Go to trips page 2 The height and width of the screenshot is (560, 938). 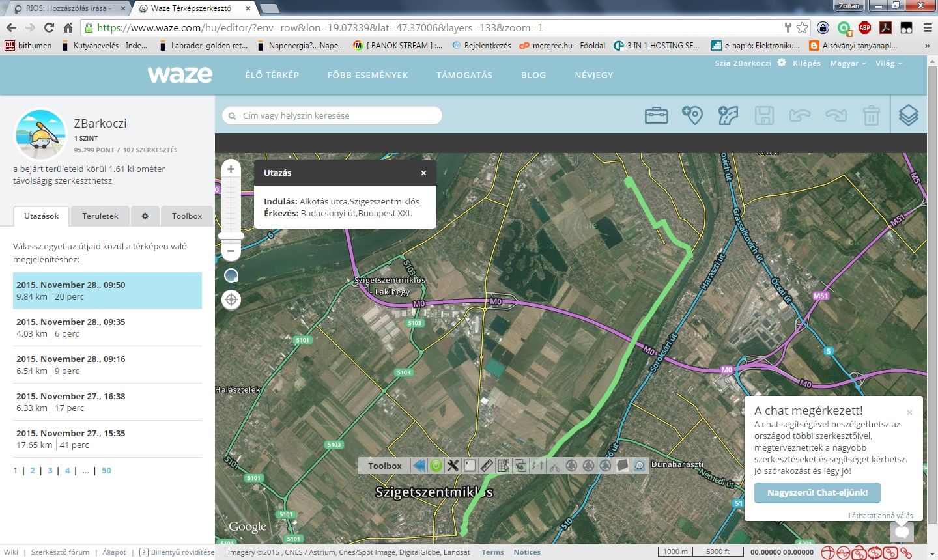point(33,470)
